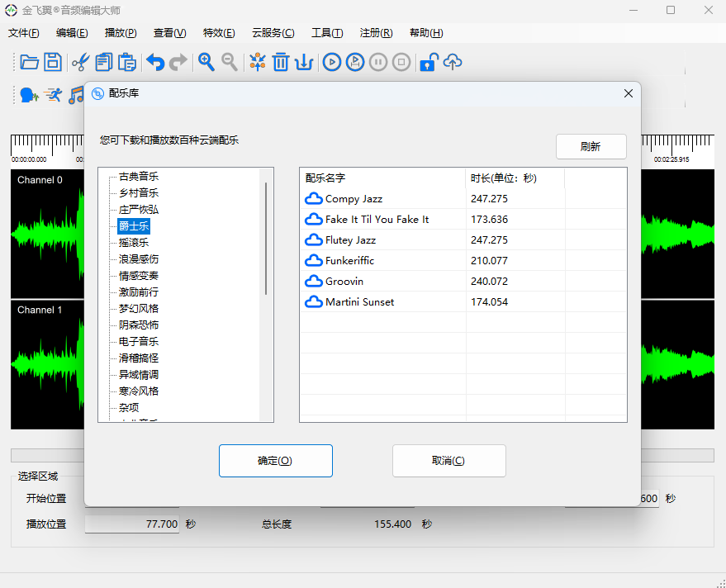The height and width of the screenshot is (588, 726).
Task: Click the 刷新 refresh button
Action: [591, 147]
